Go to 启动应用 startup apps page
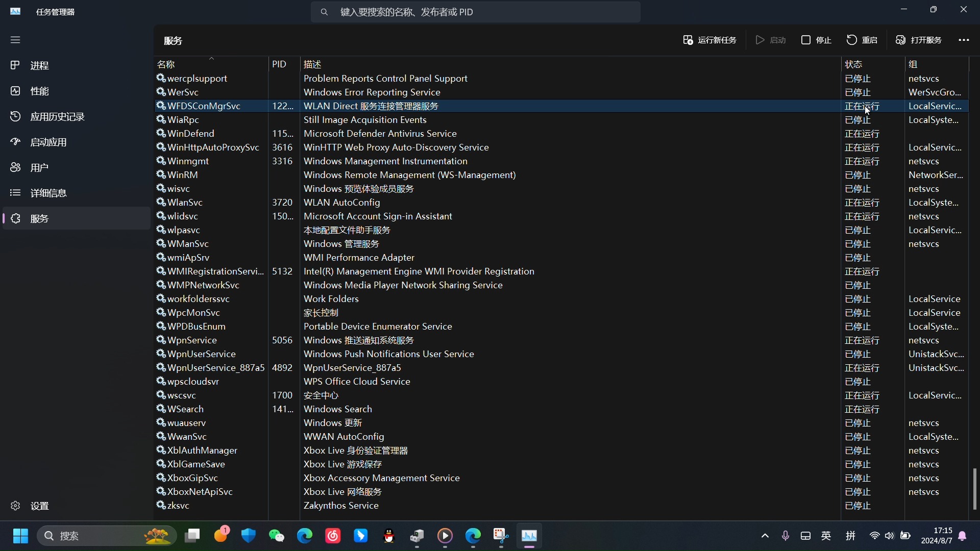 pos(77,142)
